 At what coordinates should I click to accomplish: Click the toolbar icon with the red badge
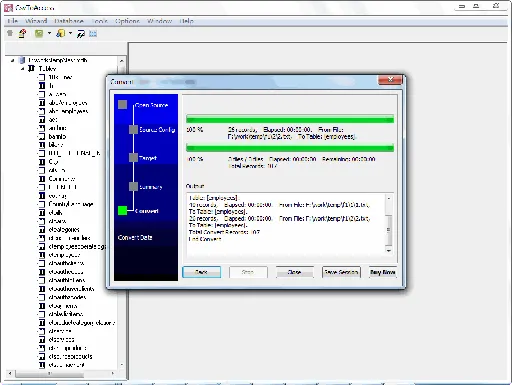point(23,33)
